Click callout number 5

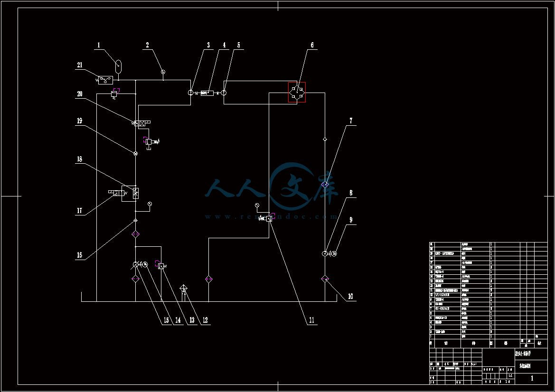(x=238, y=45)
